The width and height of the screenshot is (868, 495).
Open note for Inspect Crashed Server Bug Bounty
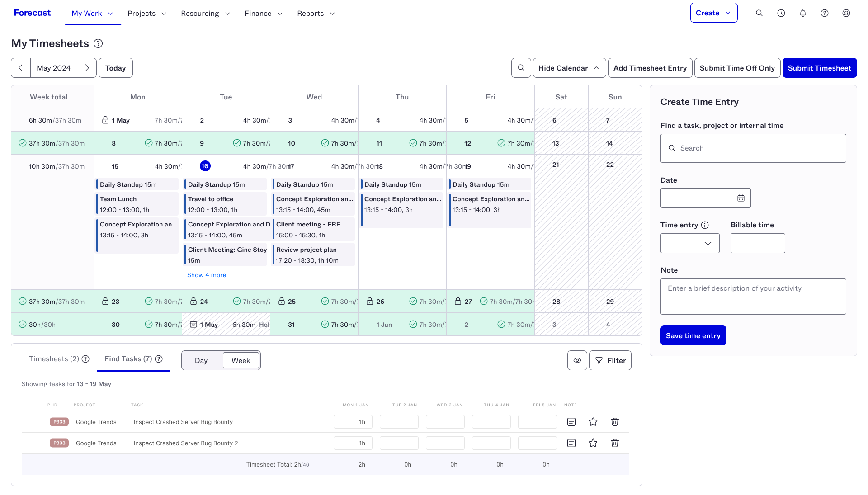pos(571,422)
